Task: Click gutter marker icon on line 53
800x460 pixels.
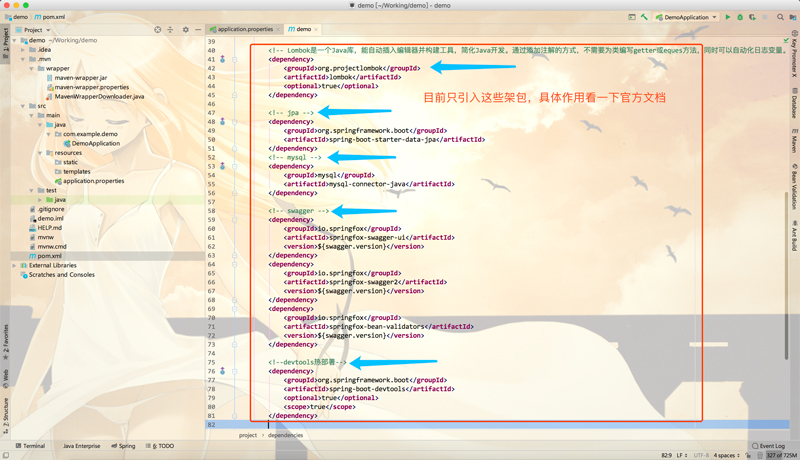Action: 222,166
